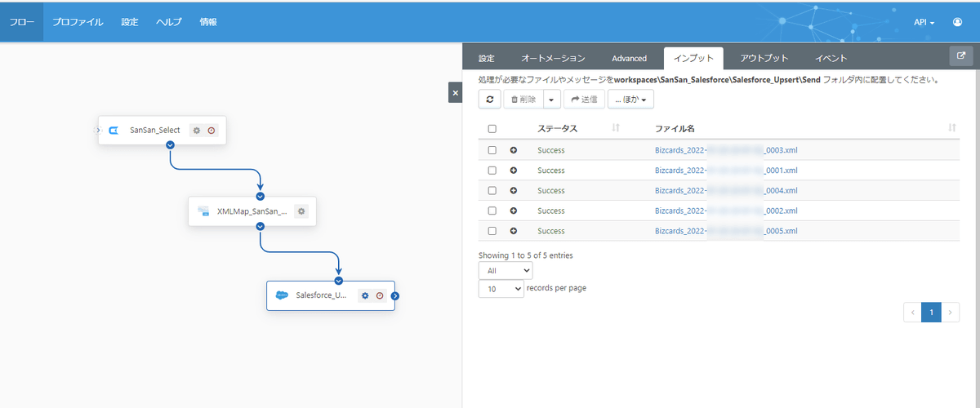Viewport: 980px width, 408px height.
Task: Switch to the アウトプット tab
Action: 764,58
